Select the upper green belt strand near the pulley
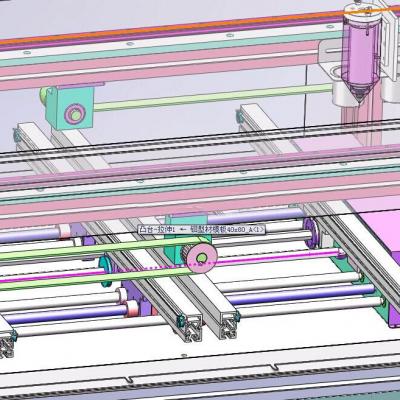The width and height of the screenshot is (400, 400). tap(100, 251)
